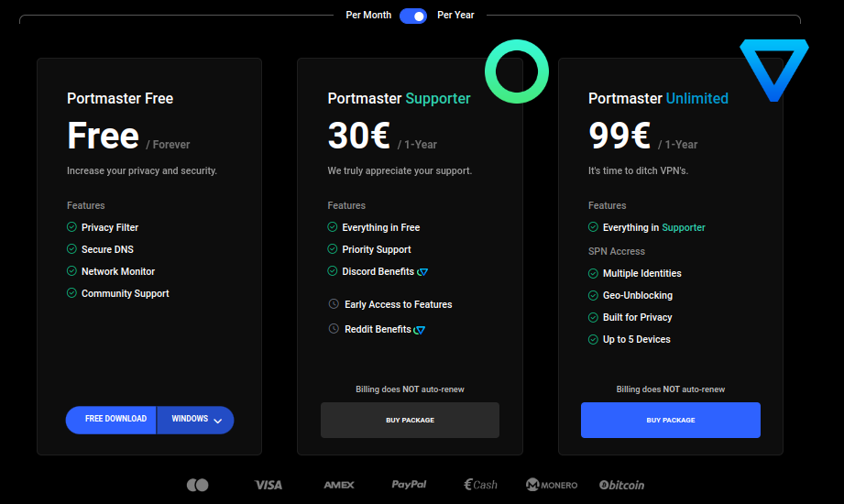
Task: Click the green Supporter link in Unlimited features
Action: click(684, 227)
